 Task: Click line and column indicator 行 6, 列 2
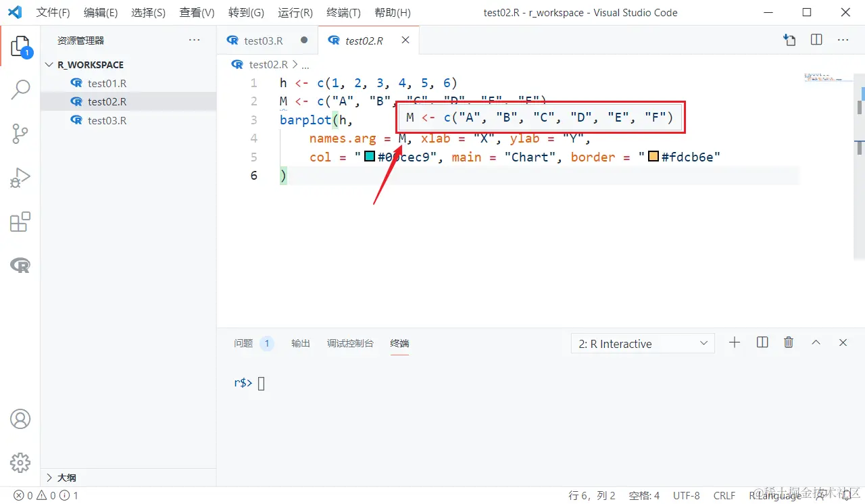[592, 496]
